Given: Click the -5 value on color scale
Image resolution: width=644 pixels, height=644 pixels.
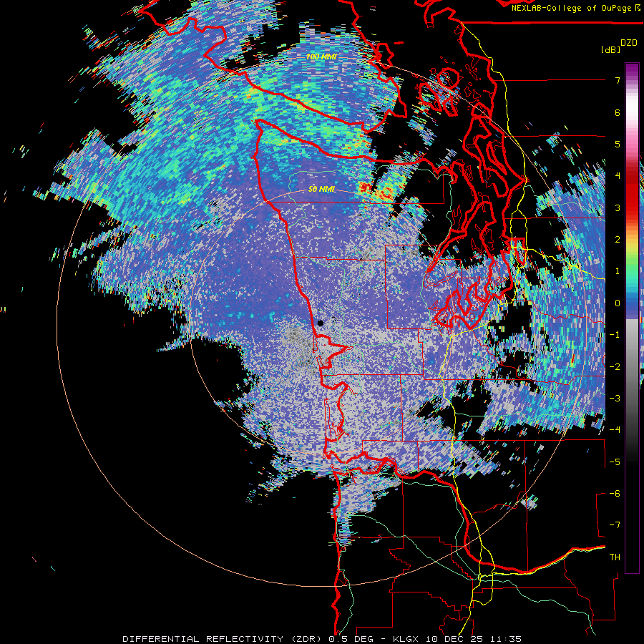Looking at the screenshot, I should (x=615, y=462).
